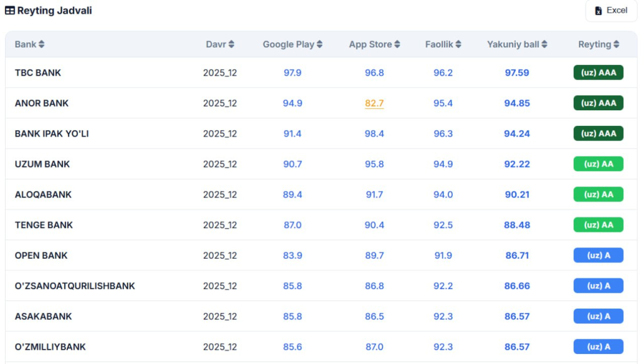Click sort arrows next to Davr
Screen dimensions: 644x364
[231, 45]
